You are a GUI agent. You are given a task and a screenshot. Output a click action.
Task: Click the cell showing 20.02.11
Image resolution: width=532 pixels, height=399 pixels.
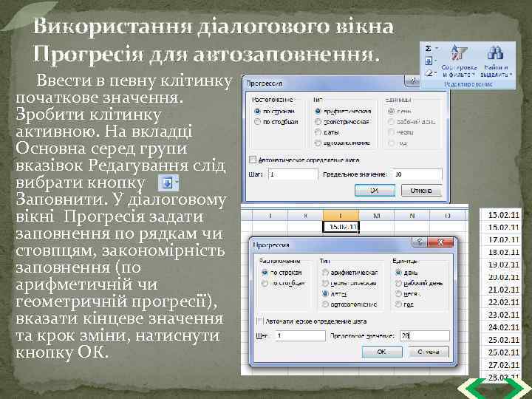pos(500,277)
